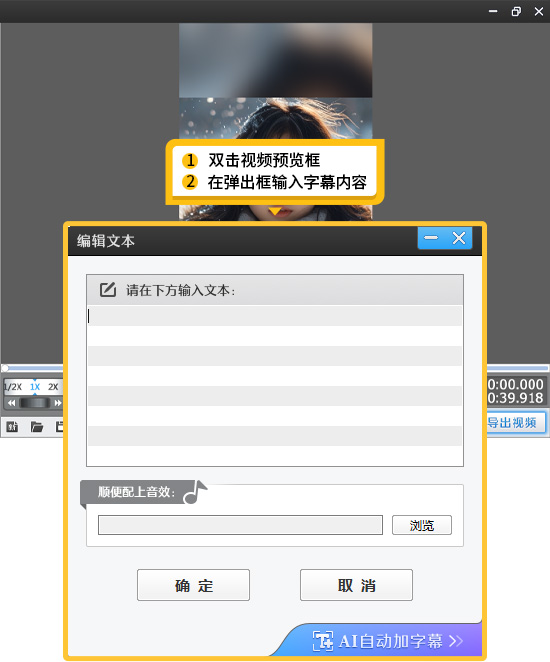This screenshot has height=662, width=550.
Task: Click the fast-forward double-arrow speed button
Action: 58,403
